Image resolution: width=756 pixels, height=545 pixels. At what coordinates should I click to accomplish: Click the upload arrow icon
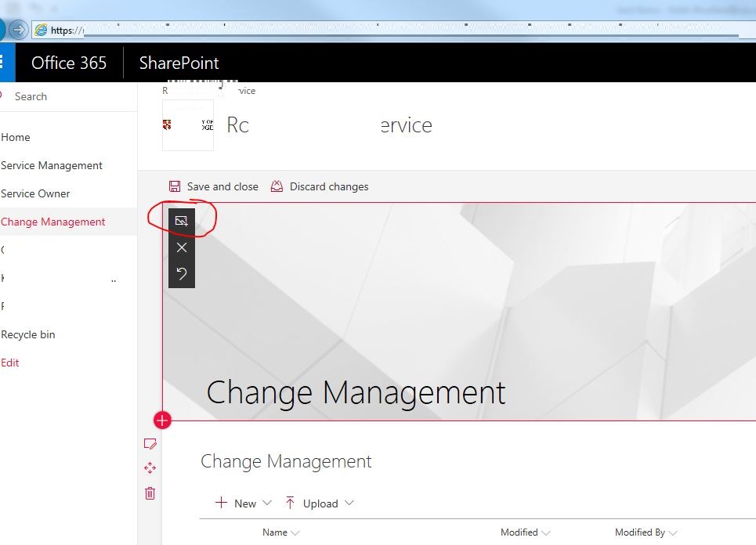pos(290,503)
